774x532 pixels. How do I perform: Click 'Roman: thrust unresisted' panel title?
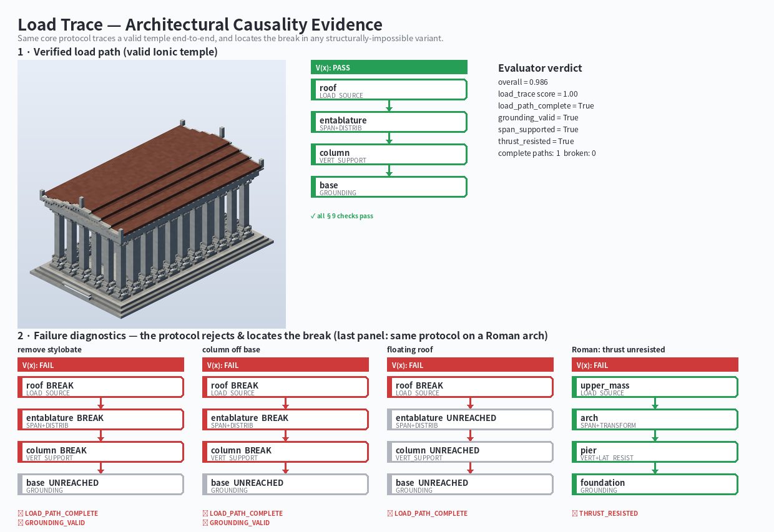(619, 350)
